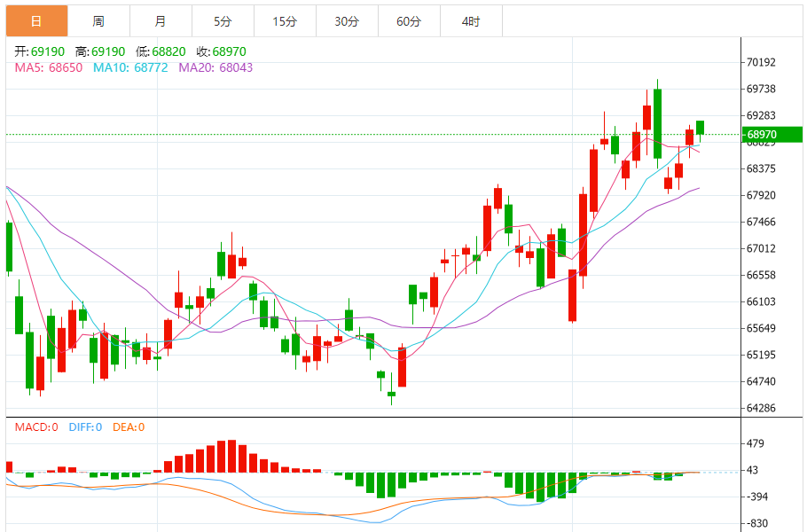Image resolution: width=807 pixels, height=532 pixels.
Task: Click the -394 MACD axis label
Action: click(756, 497)
